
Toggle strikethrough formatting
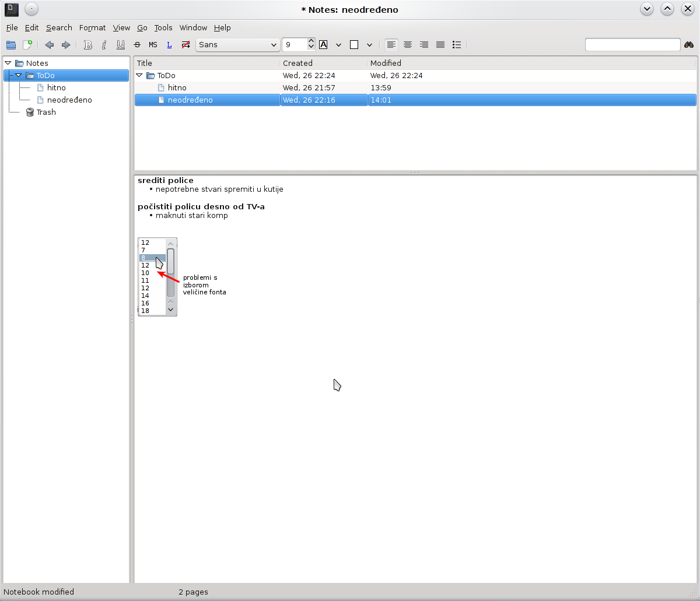[137, 45]
